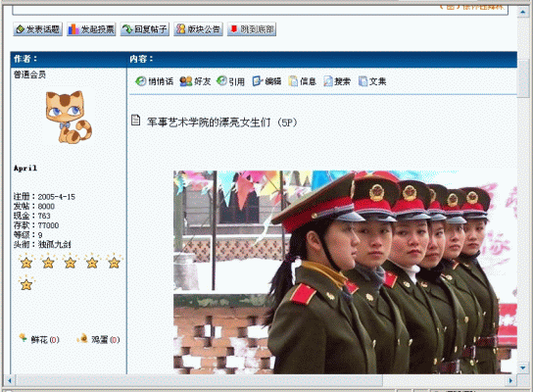Reply to thread via 回复帖子
This screenshot has width=533, height=392.
tap(144, 29)
